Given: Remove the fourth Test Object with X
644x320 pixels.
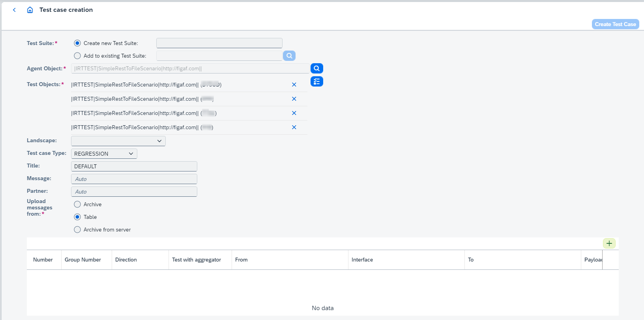Looking at the screenshot, I should coord(294,127).
